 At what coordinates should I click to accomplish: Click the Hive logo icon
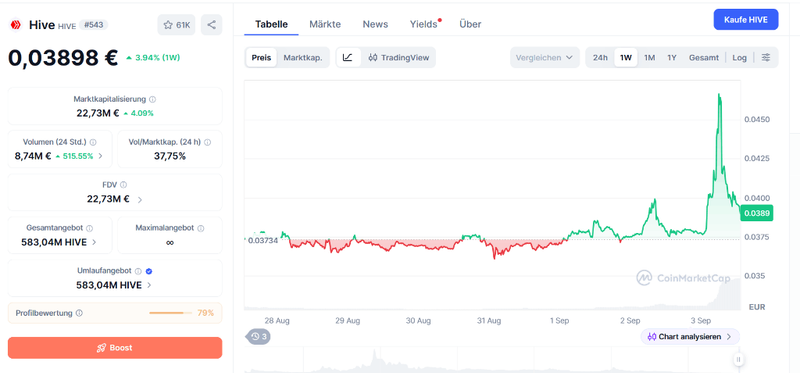[15, 25]
